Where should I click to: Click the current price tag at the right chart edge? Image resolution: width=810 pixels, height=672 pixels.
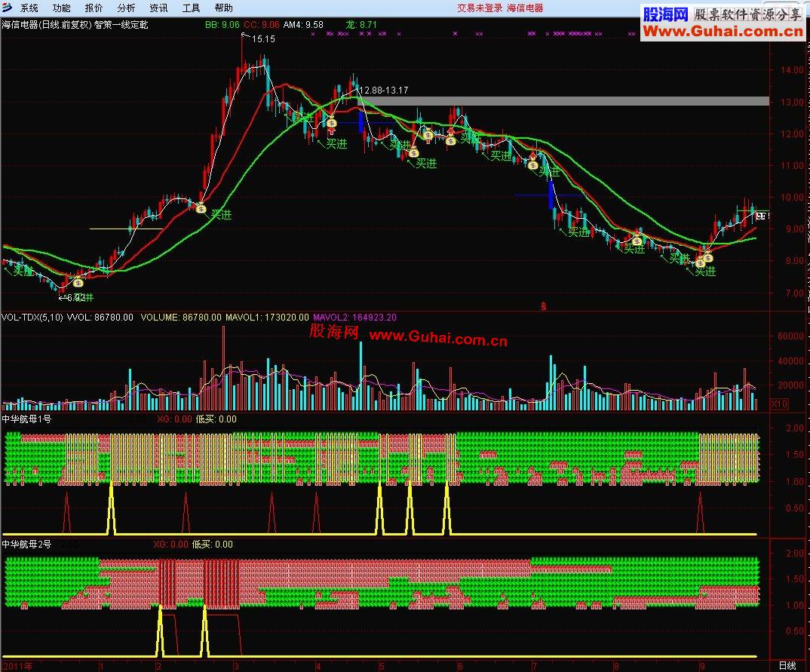(x=761, y=216)
